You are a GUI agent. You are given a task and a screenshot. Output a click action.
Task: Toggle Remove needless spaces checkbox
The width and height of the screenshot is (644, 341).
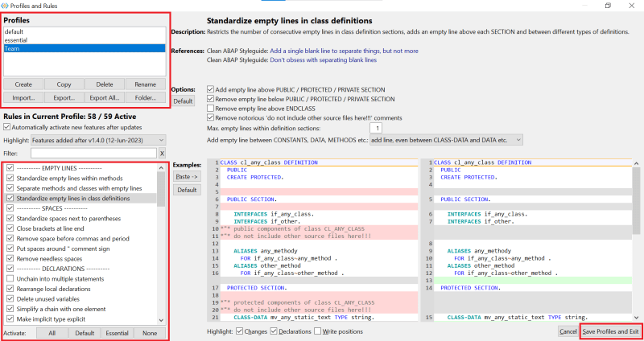10,259
